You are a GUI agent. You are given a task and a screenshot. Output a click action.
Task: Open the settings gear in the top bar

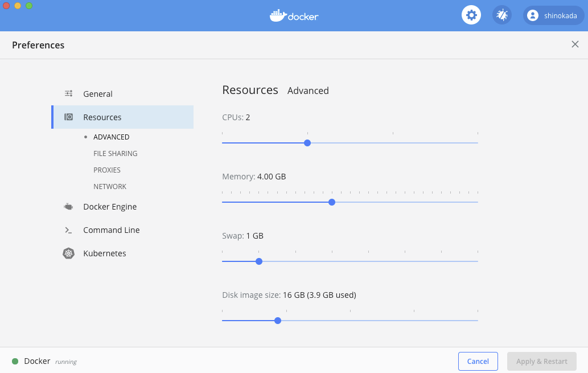[x=471, y=15]
